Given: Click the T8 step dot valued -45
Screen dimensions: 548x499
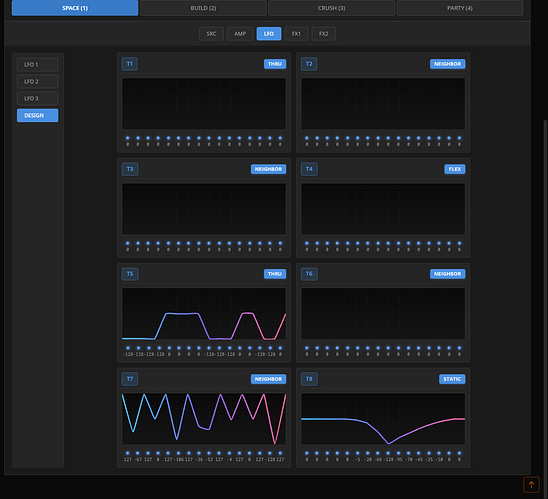Looking at the screenshot, I should tap(419, 453).
